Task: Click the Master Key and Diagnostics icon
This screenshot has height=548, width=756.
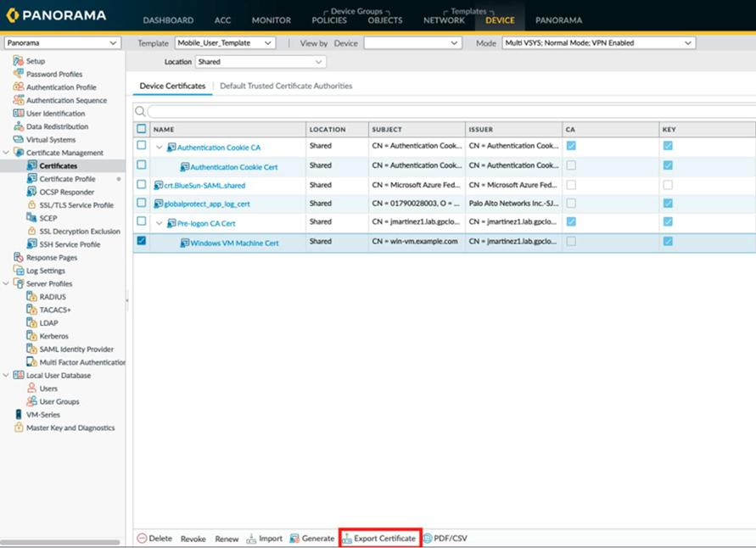Action: pyautogui.click(x=19, y=428)
